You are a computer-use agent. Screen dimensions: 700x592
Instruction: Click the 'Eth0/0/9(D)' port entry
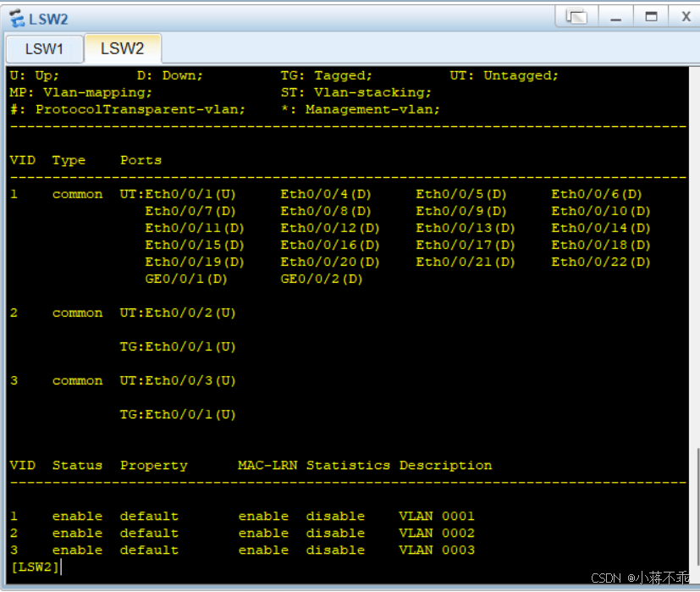coord(461,211)
